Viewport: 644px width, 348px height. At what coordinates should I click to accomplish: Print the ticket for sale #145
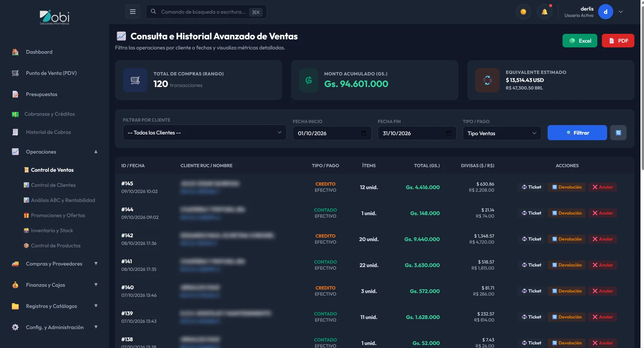tap(531, 187)
